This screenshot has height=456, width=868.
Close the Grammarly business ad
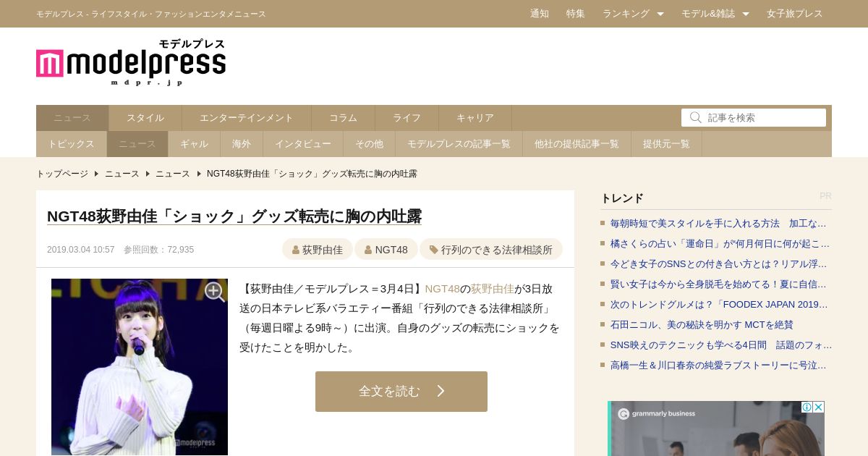point(818,407)
